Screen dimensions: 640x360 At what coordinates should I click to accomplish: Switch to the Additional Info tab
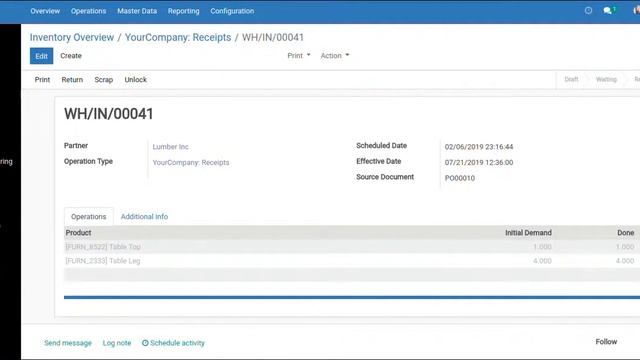[144, 217]
